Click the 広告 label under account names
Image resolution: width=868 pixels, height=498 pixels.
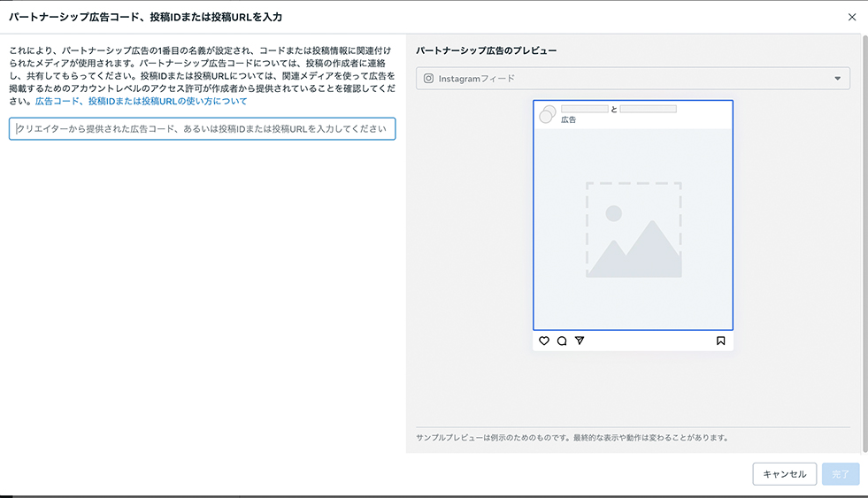coord(569,119)
